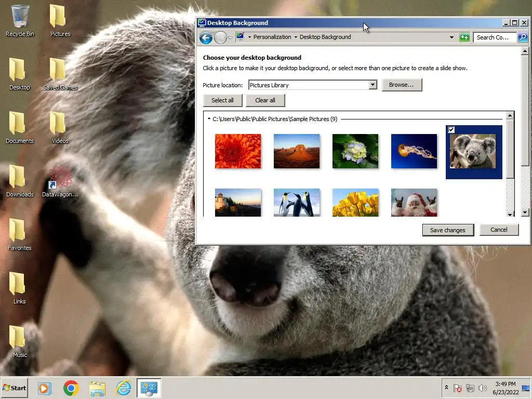Select the Links folder icon

point(19,288)
